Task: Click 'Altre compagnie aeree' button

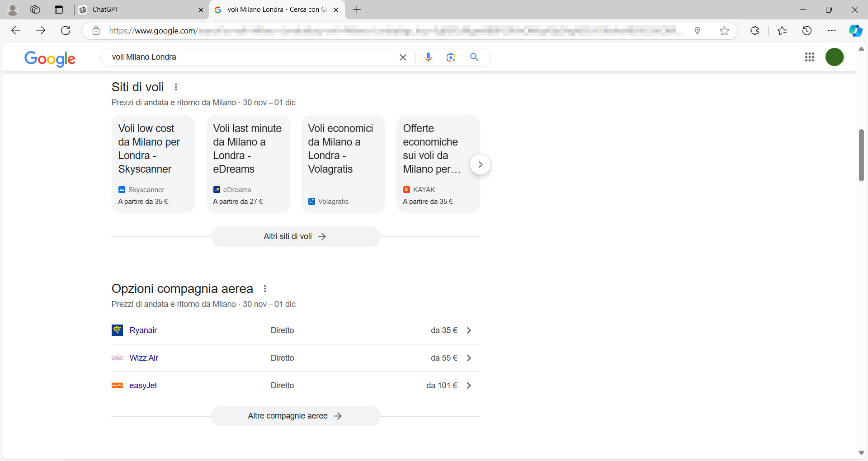Action: (296, 416)
